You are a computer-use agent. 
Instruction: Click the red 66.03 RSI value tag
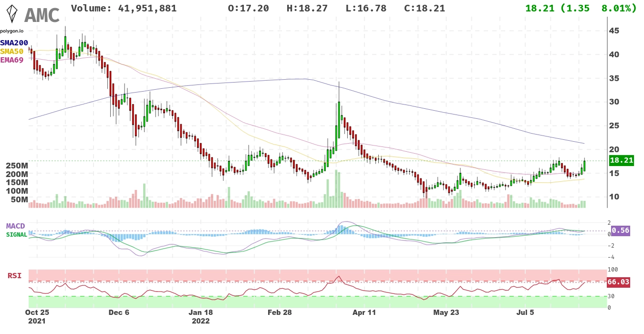click(618, 282)
